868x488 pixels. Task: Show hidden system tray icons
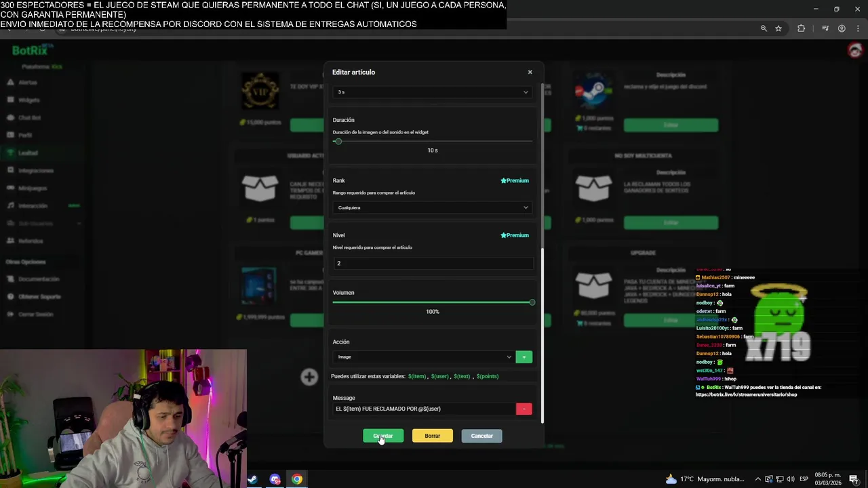coord(758,479)
